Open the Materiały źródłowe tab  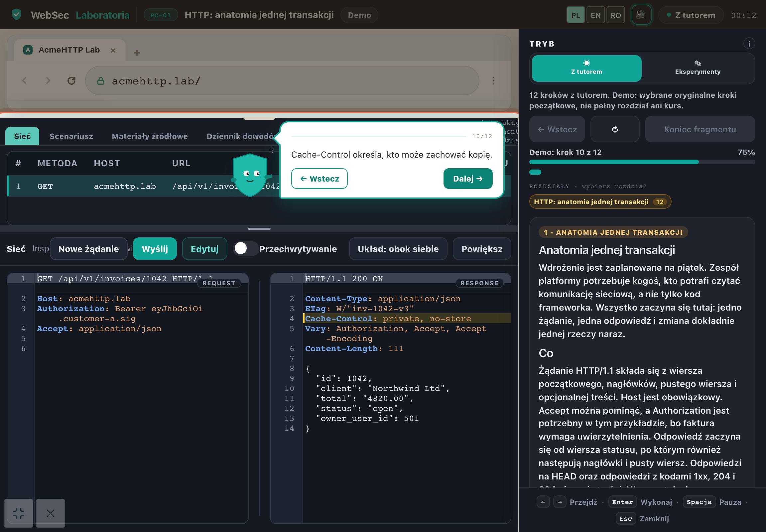tap(149, 136)
